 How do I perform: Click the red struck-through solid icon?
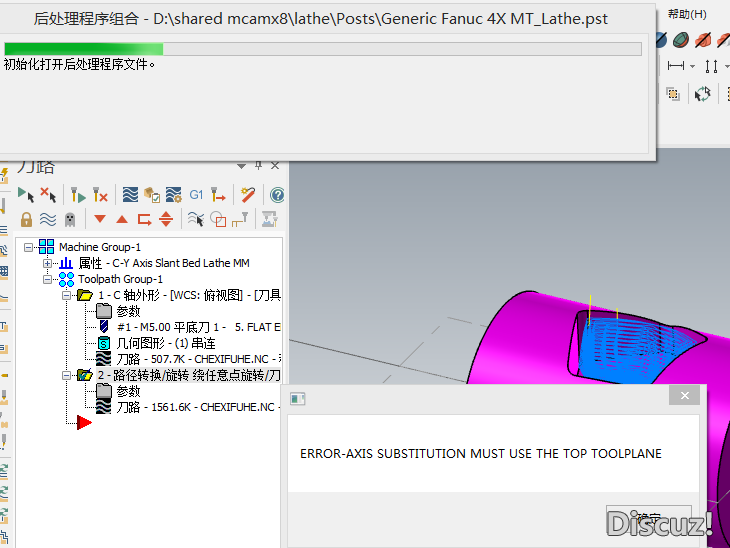(x=703, y=40)
